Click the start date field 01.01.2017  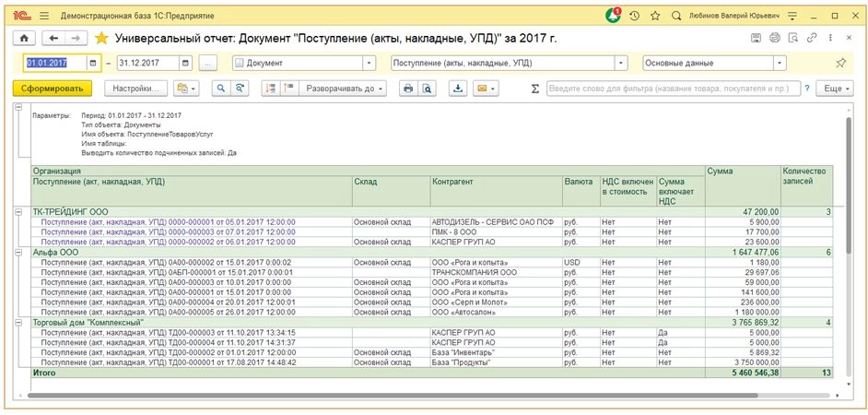click(54, 63)
